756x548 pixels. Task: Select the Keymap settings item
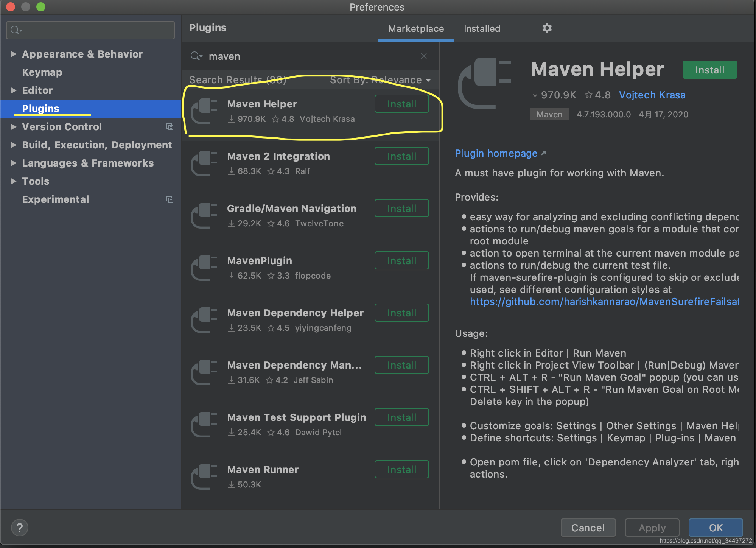tap(42, 72)
